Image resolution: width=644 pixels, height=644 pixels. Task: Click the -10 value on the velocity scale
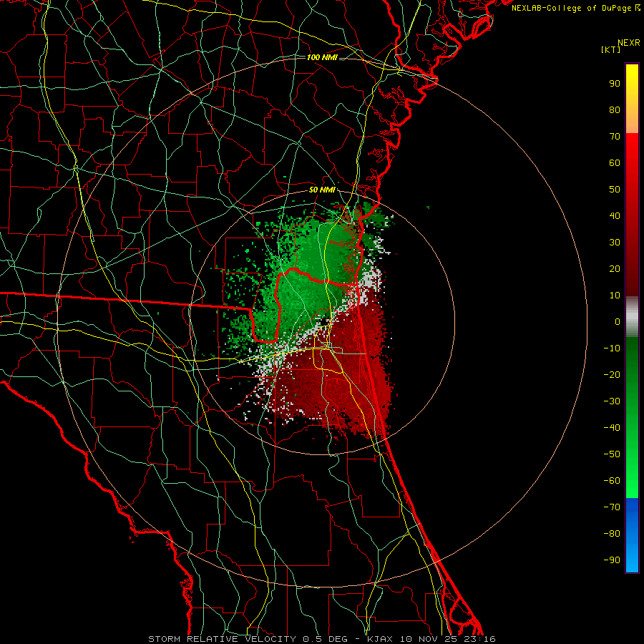pos(612,348)
